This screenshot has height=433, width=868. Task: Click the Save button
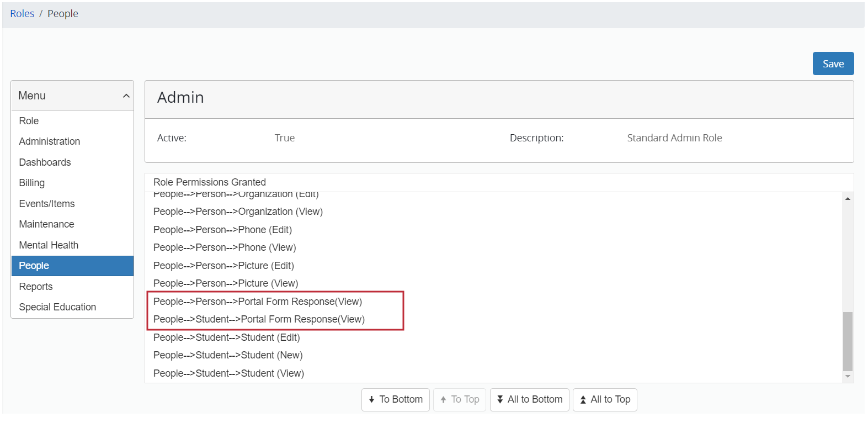(833, 64)
